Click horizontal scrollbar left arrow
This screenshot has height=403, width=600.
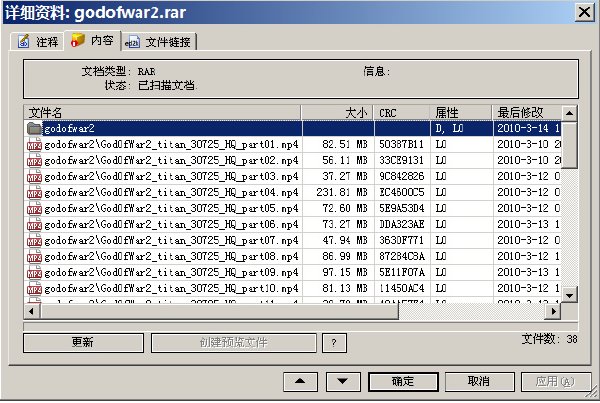tap(31, 312)
